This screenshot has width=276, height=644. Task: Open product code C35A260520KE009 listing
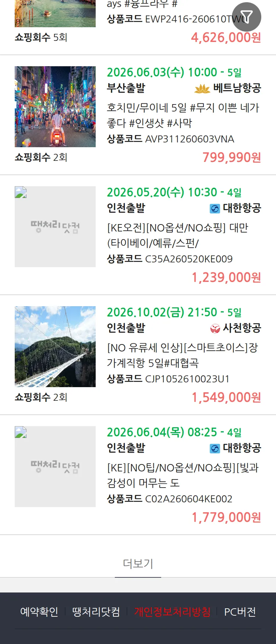point(170,259)
